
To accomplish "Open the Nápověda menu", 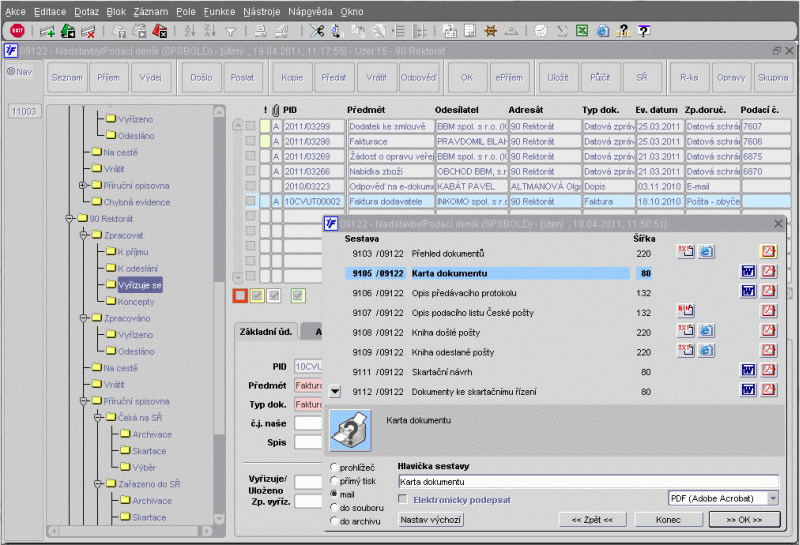I will pos(310,11).
